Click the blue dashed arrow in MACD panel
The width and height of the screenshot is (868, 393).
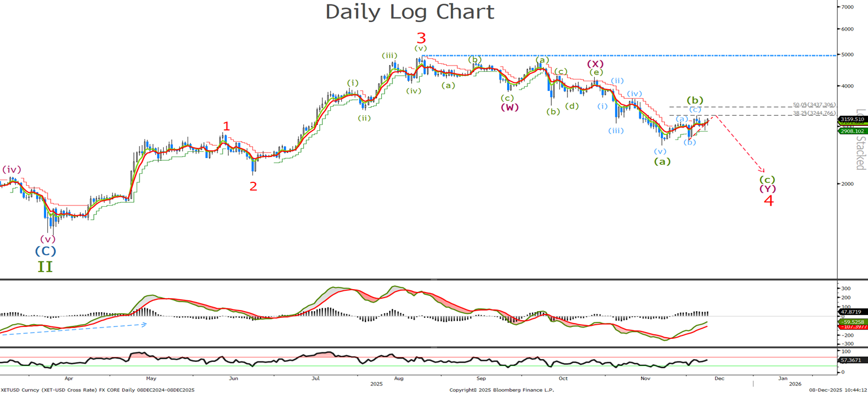pyautogui.click(x=73, y=329)
